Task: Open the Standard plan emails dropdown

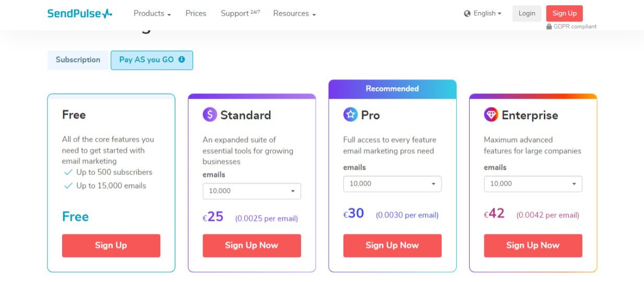Action: pyautogui.click(x=252, y=191)
